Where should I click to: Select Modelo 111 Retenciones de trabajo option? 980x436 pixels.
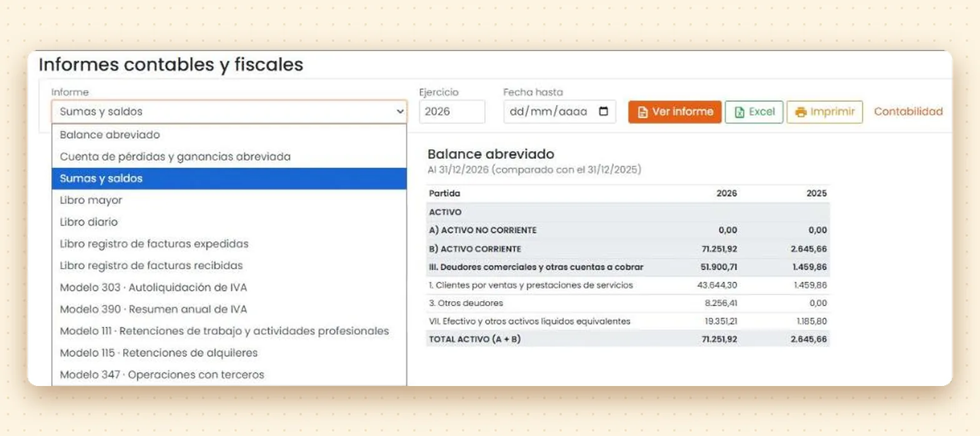[229, 331]
